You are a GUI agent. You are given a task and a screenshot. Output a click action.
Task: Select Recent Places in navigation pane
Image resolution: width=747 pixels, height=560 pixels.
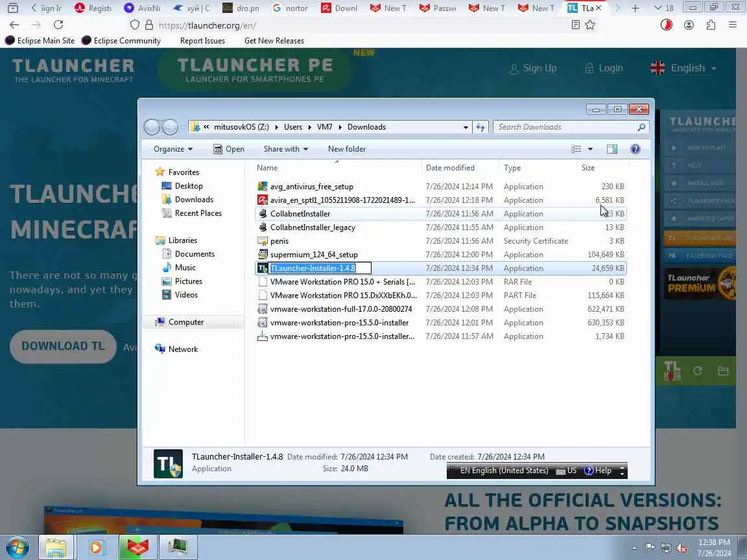coord(198,213)
